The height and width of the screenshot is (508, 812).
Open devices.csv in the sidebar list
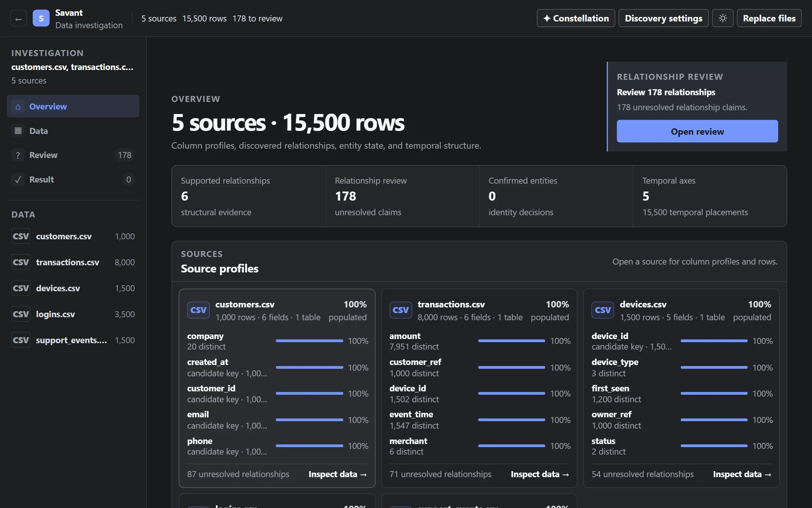tap(73, 288)
